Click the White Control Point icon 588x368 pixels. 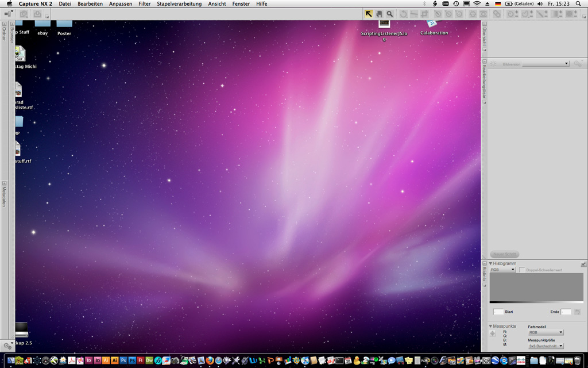point(459,14)
